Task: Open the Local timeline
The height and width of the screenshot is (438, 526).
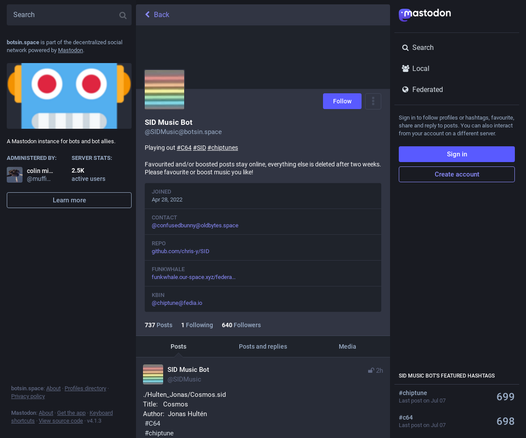Action: pyautogui.click(x=416, y=68)
